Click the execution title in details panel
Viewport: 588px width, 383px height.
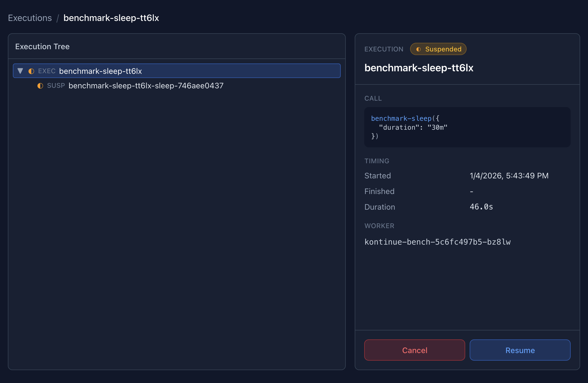click(x=419, y=68)
